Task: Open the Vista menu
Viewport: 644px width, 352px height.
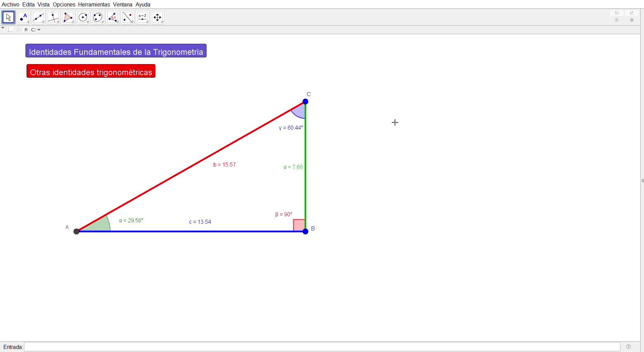Action: tap(44, 4)
